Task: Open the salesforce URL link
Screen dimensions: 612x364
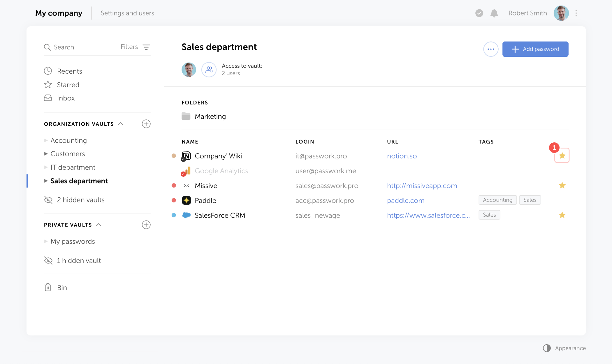Action: click(428, 215)
